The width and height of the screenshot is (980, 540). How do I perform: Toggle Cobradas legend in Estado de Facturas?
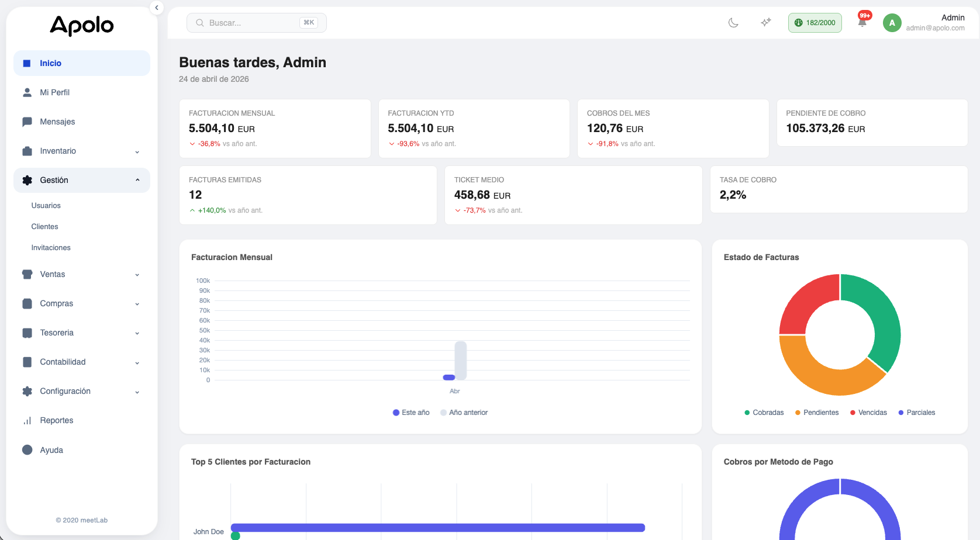(x=764, y=413)
